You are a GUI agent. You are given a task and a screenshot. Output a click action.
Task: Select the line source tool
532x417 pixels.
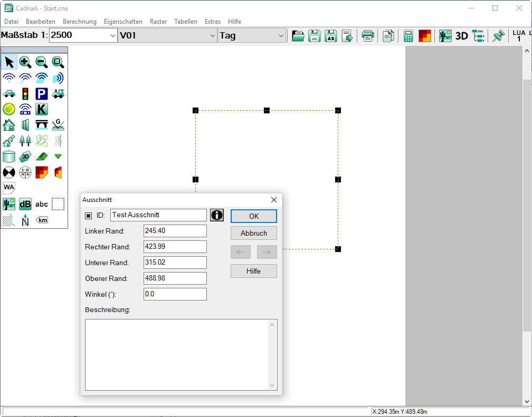click(25, 79)
